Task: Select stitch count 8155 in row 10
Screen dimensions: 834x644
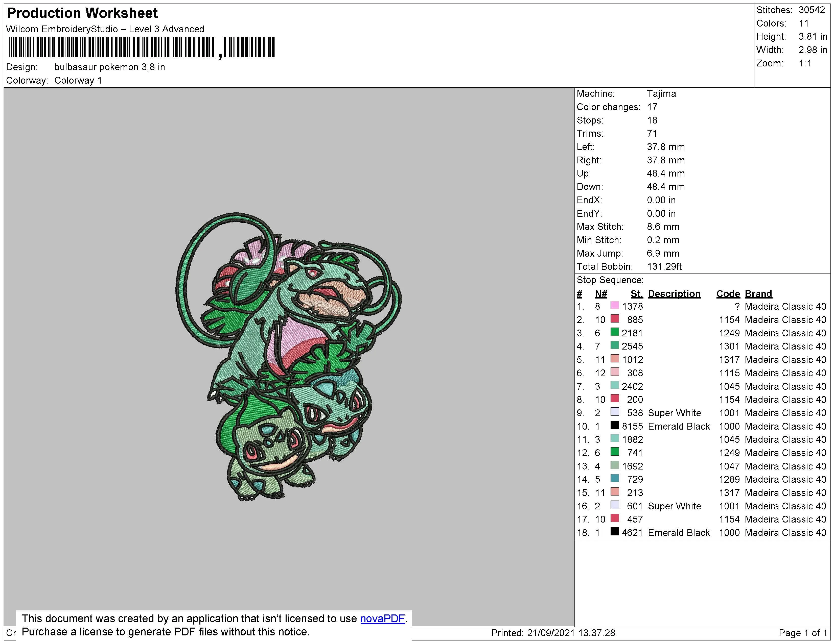Action: pyautogui.click(x=632, y=426)
